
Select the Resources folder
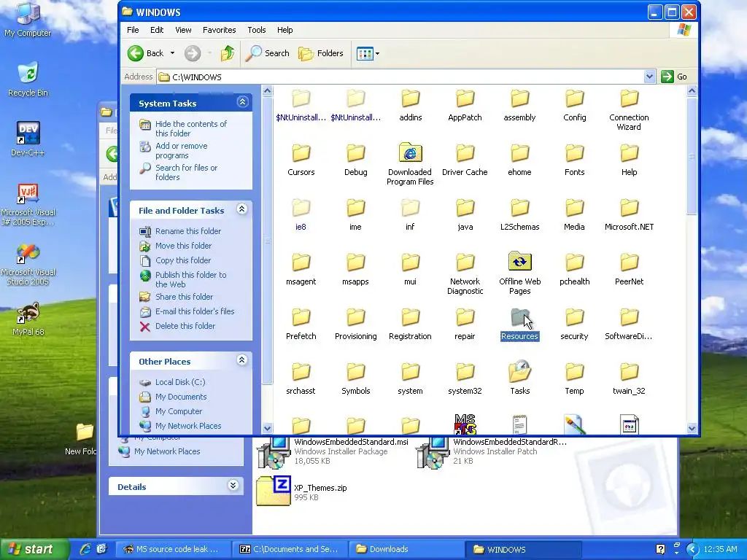point(519,323)
